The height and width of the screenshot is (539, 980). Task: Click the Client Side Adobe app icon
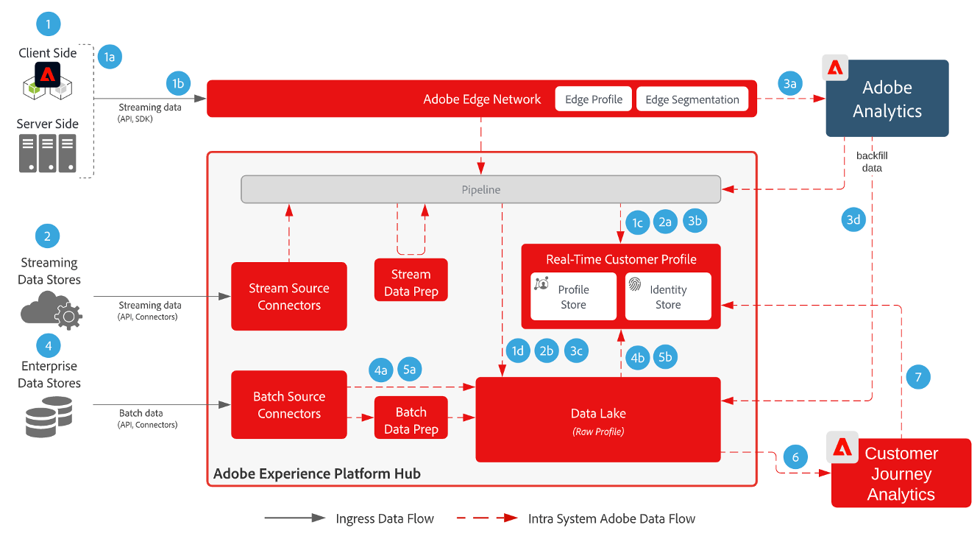pyautogui.click(x=48, y=75)
